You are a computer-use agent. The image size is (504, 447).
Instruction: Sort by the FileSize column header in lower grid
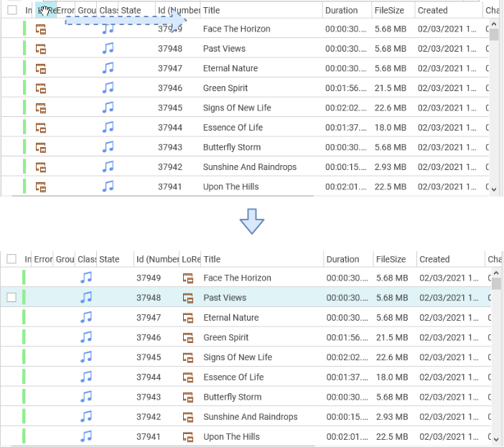[x=391, y=260]
